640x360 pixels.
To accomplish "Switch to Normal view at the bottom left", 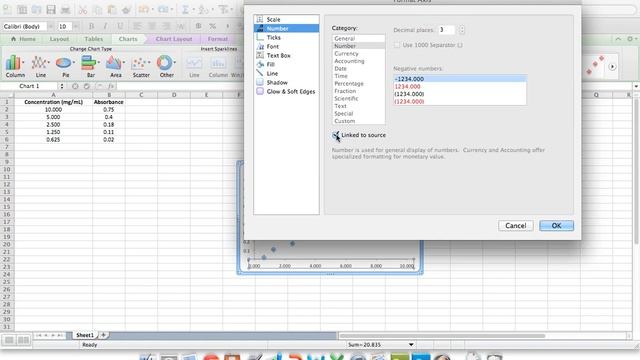I will click(x=9, y=340).
